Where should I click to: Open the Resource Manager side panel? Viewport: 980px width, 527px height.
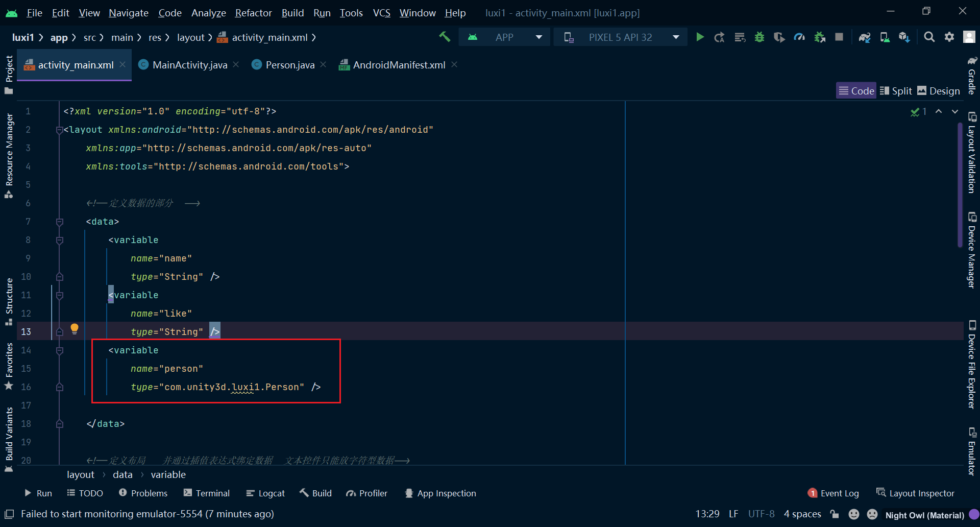9,156
